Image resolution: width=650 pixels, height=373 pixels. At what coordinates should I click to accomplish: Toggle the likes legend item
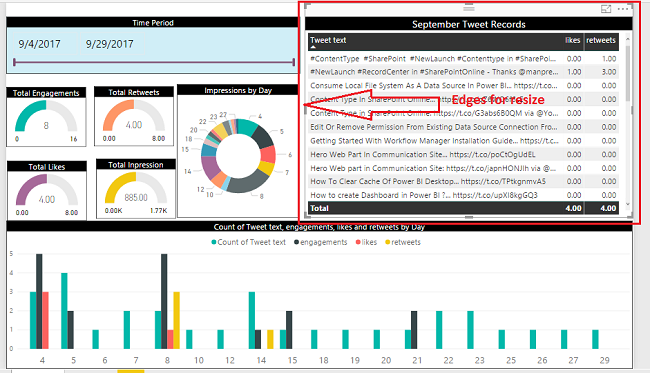point(366,242)
